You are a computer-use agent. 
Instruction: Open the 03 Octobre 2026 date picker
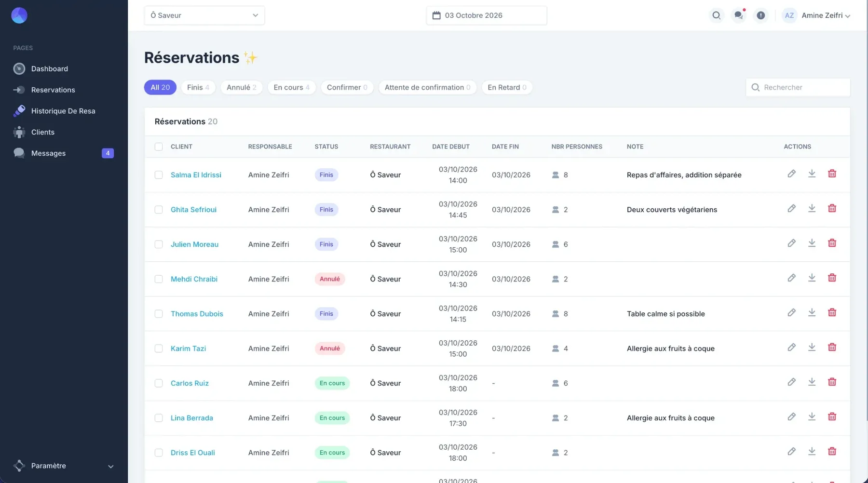[x=487, y=15]
